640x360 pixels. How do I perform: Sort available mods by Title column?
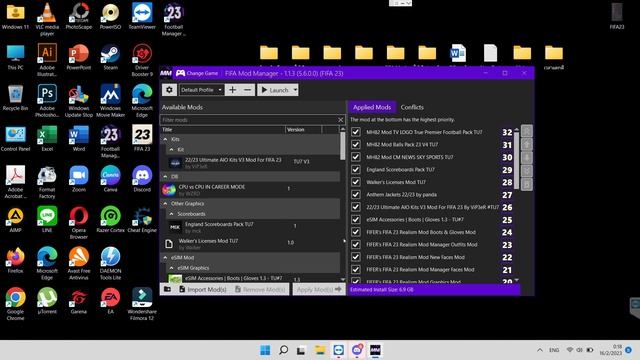(222, 129)
